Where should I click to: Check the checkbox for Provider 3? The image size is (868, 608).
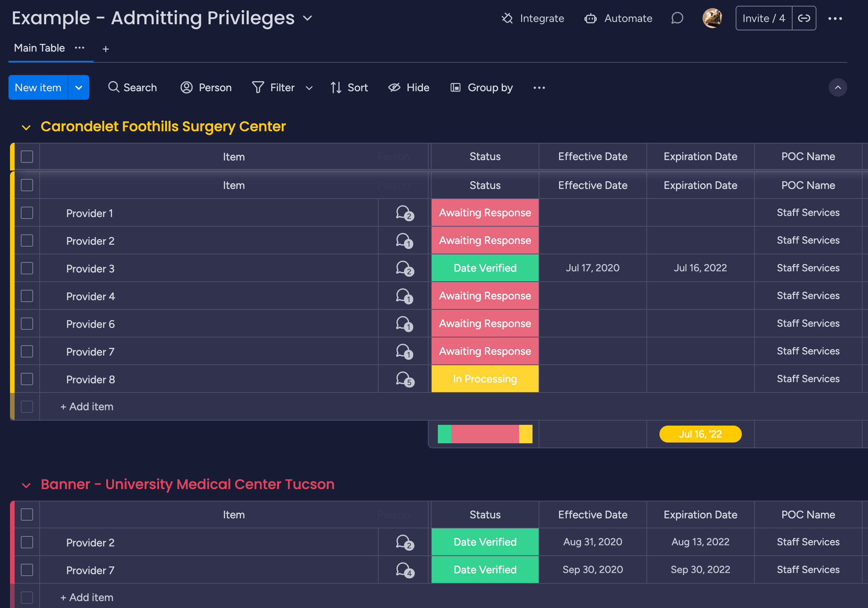(27, 268)
